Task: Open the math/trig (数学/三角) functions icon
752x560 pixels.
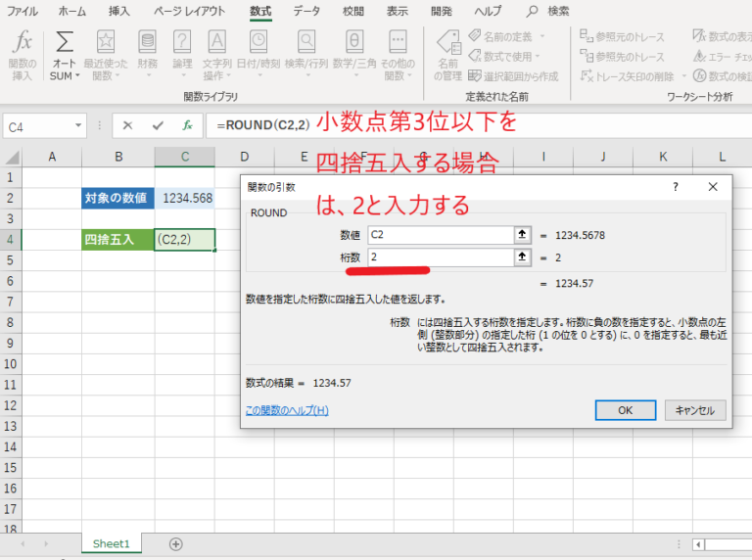Action: [353, 42]
